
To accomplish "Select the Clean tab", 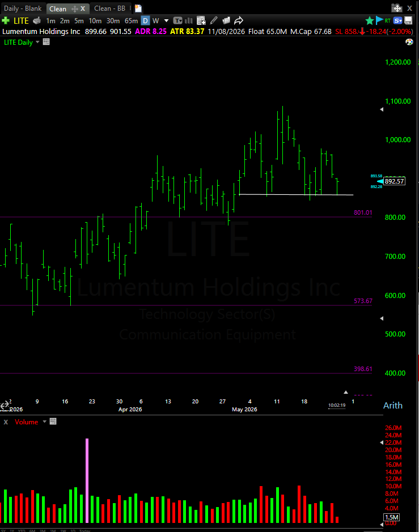I will point(58,9).
